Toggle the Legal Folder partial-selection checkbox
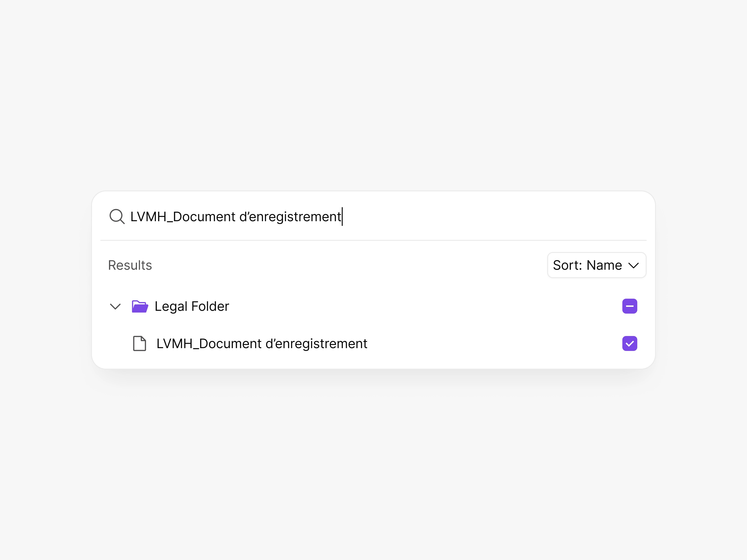Screen dimensions: 747x560 point(630,306)
